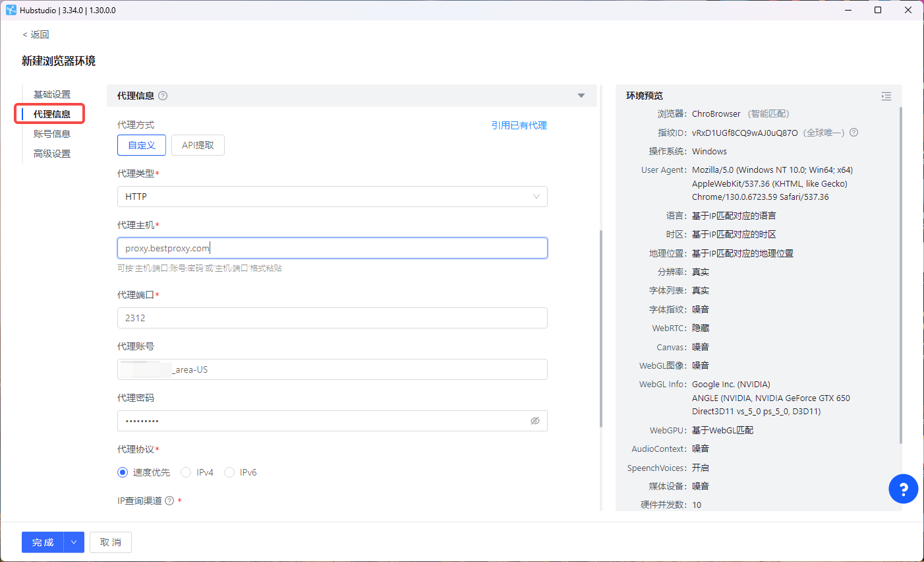Image resolution: width=924 pixels, height=562 pixels.
Task: Open the blue floating help button
Action: tap(903, 489)
